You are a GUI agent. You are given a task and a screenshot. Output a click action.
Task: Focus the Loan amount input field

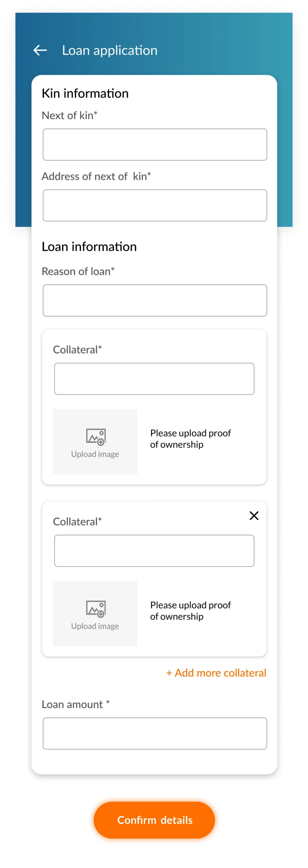pyautogui.click(x=155, y=733)
